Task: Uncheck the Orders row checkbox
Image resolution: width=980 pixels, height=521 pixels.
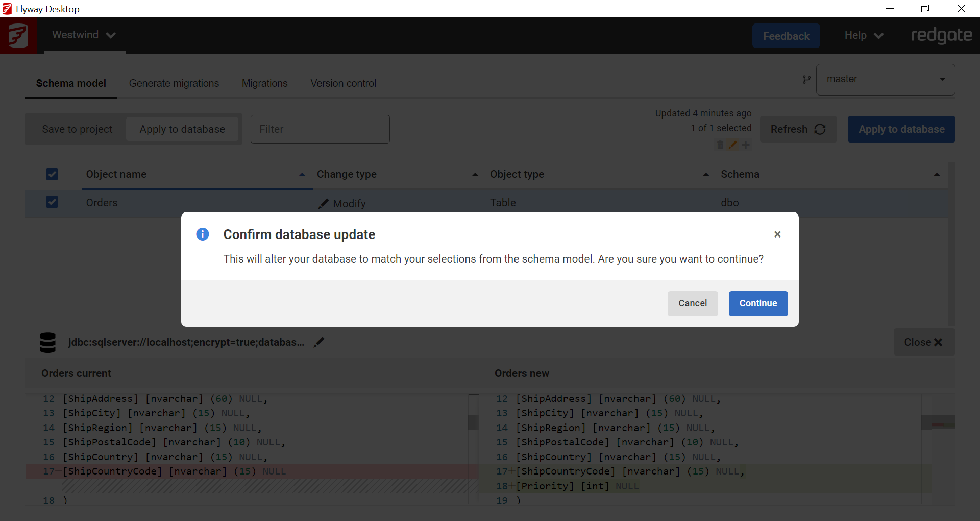Action: coord(52,202)
